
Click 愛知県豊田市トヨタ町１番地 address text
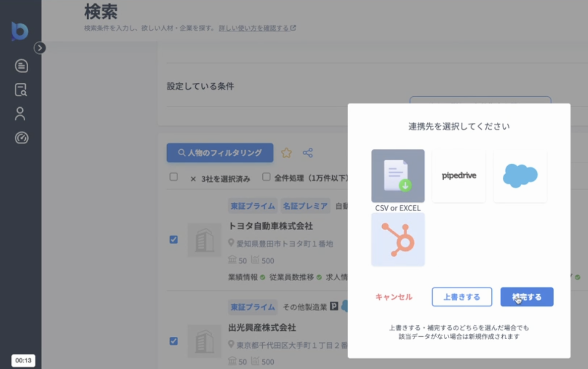(285, 244)
